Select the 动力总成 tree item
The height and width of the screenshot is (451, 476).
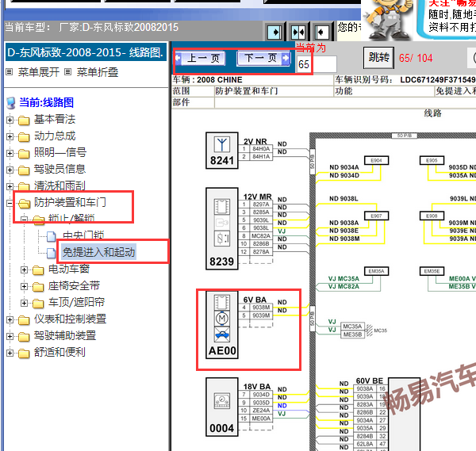(55, 136)
